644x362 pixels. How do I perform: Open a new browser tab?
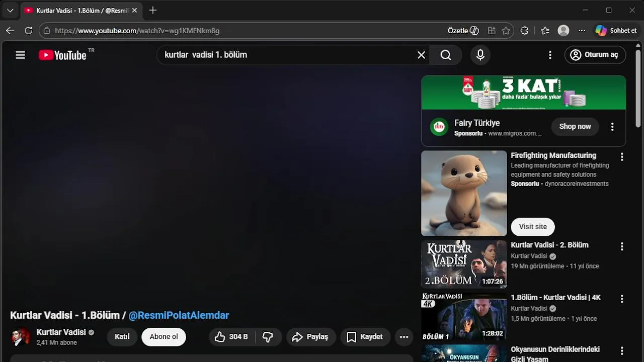coord(153,11)
